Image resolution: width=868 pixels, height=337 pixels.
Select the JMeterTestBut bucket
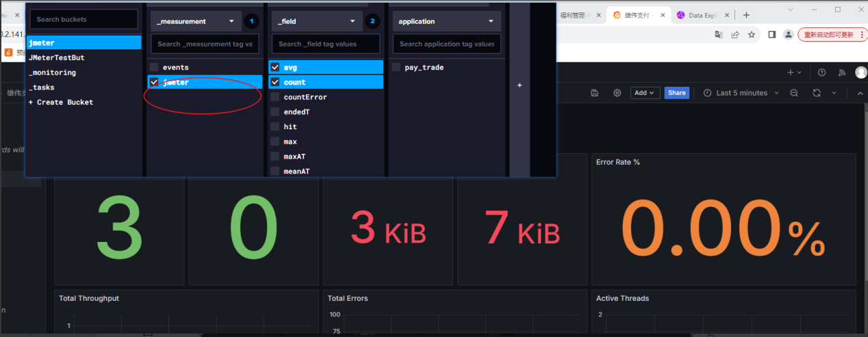(84, 58)
